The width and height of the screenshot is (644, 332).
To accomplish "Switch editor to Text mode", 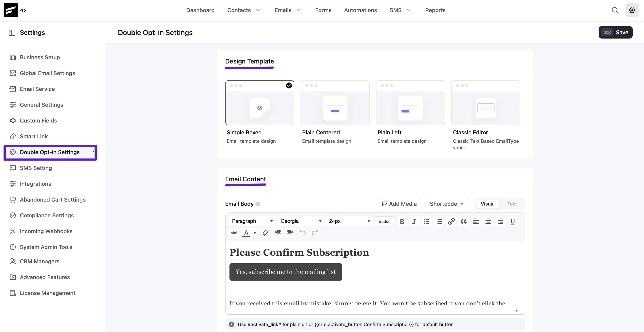I will [x=512, y=204].
